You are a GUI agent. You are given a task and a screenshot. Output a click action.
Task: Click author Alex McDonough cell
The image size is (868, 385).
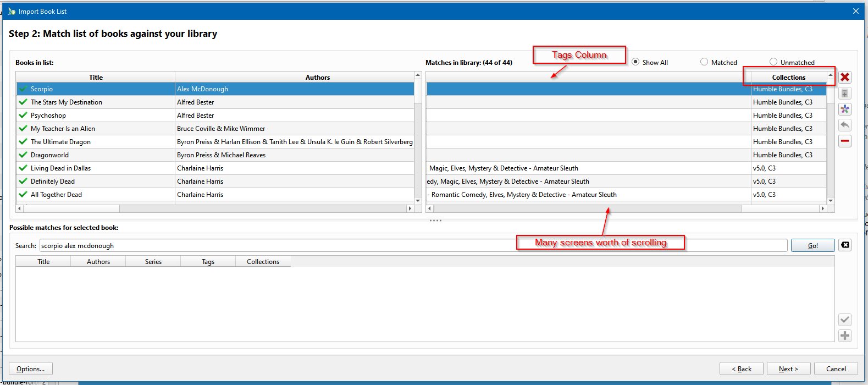pyautogui.click(x=295, y=89)
